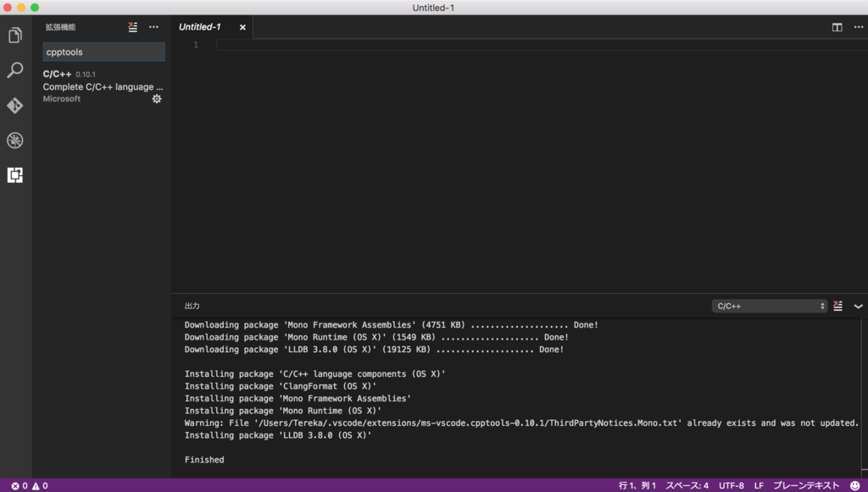The height and width of the screenshot is (492, 868).
Task: Click the line and column indicator
Action: click(x=637, y=485)
